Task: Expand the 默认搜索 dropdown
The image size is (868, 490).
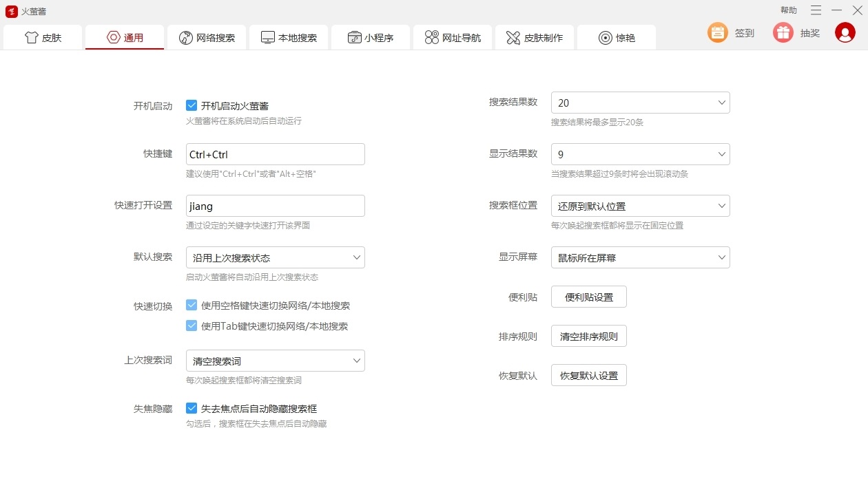Action: point(275,257)
